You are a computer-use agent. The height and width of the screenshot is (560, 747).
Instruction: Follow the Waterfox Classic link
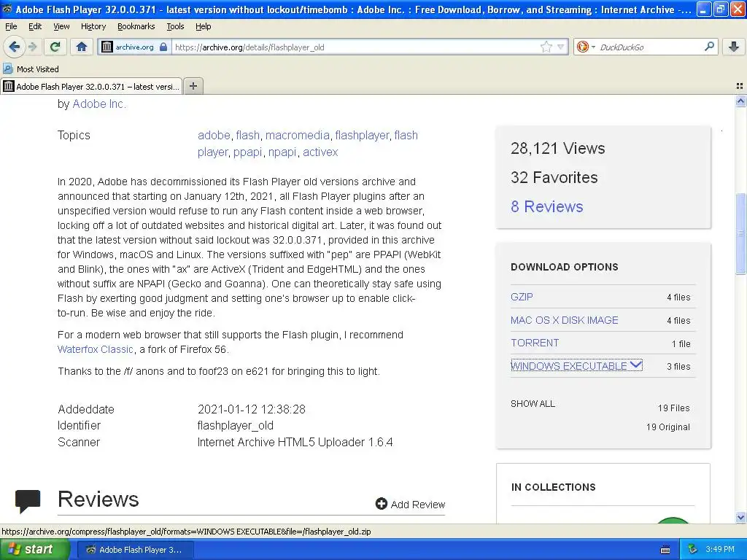[x=96, y=349]
